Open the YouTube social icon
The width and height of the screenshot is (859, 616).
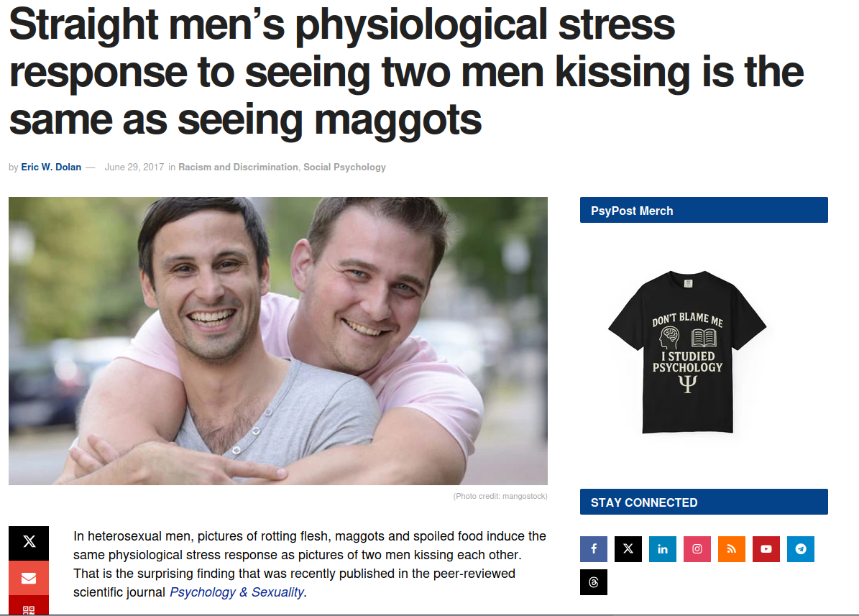766,548
